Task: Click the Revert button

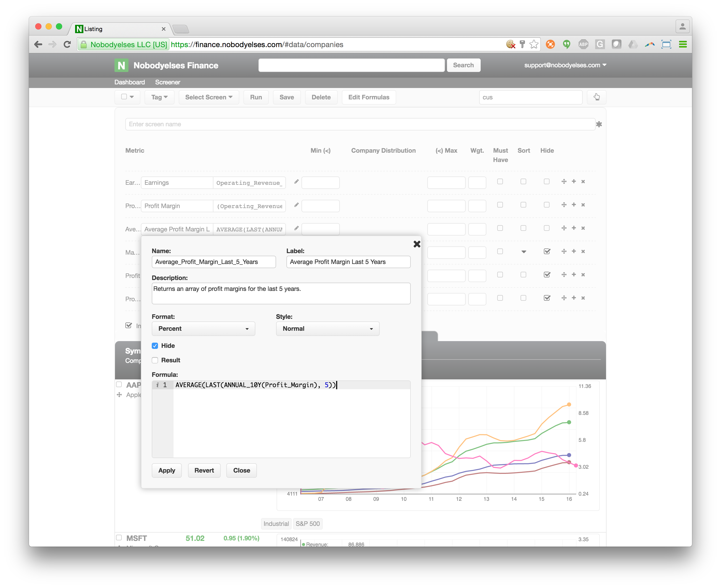Action: (204, 471)
